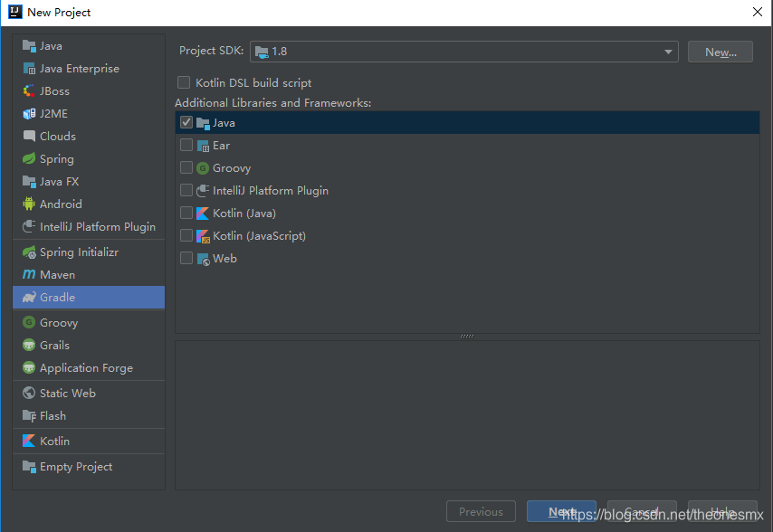The image size is (773, 532).
Task: Check the Ear framework checkbox
Action: pos(186,145)
